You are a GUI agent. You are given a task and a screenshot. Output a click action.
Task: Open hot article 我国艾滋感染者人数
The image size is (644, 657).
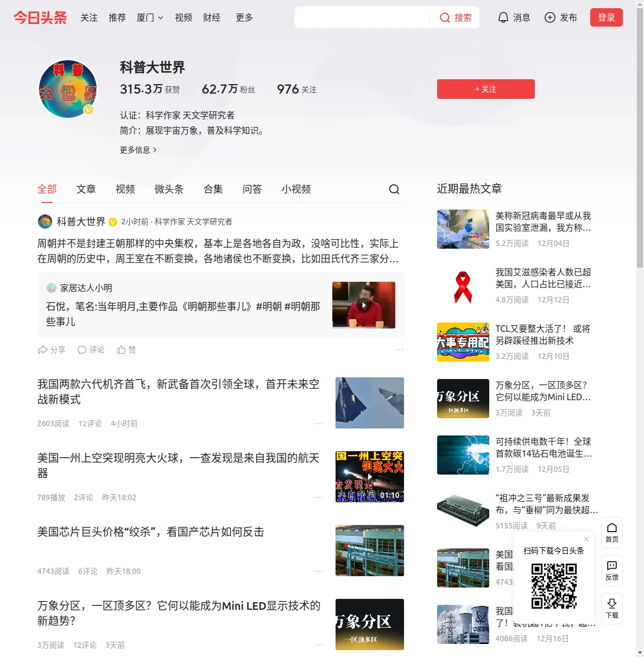pos(544,278)
